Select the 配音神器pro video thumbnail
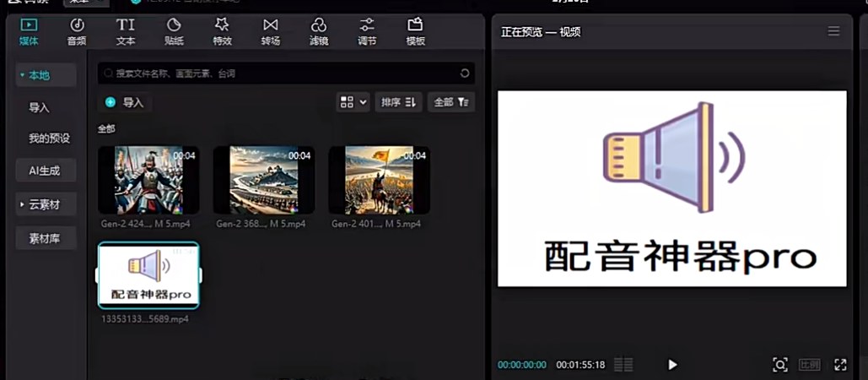 pyautogui.click(x=148, y=275)
